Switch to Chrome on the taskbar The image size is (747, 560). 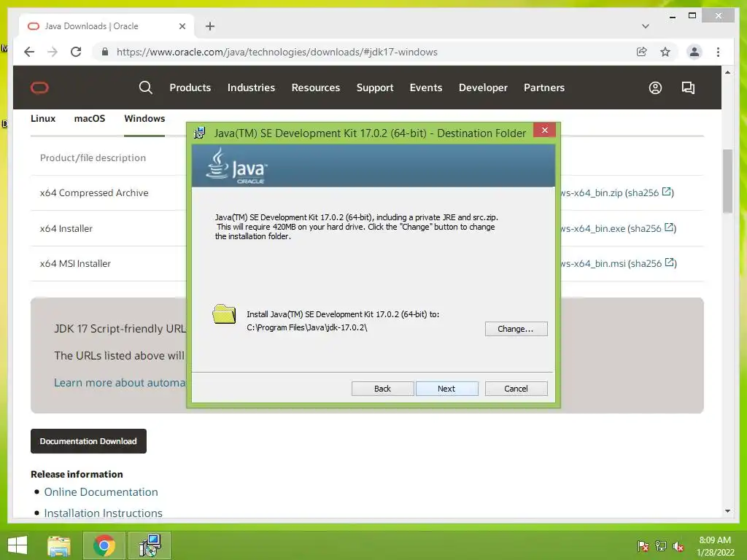104,545
